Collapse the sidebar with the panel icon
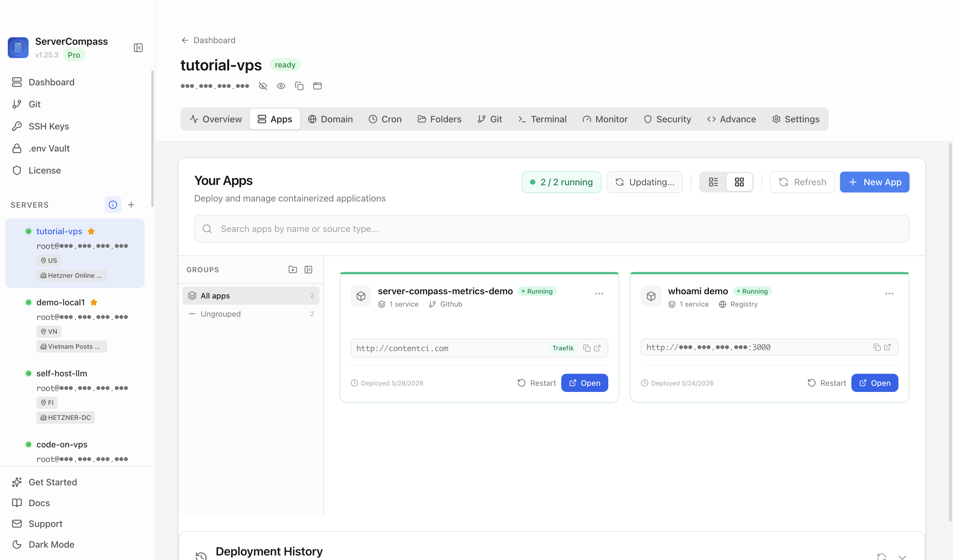This screenshot has width=953, height=560. coord(138,48)
